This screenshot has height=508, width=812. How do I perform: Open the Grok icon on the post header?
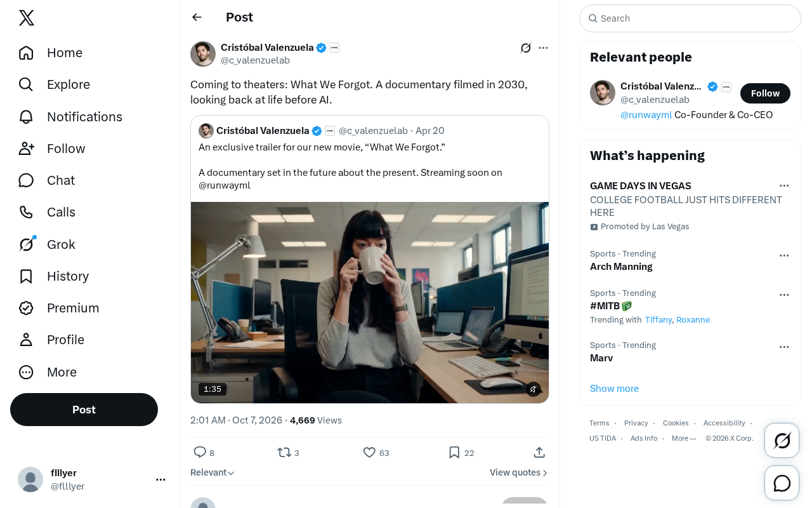click(x=526, y=48)
